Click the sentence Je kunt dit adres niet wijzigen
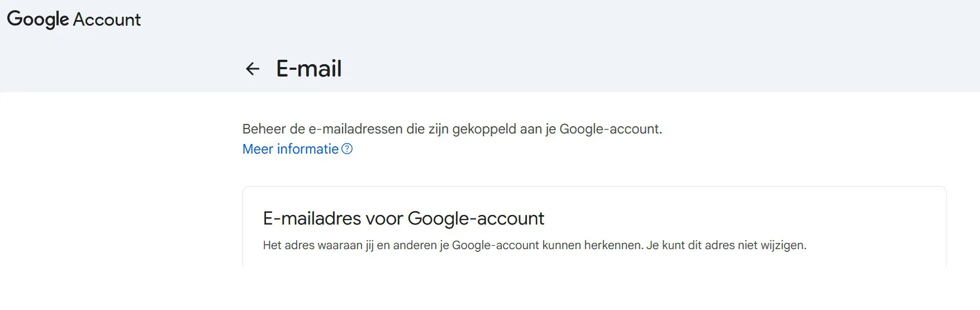The image size is (980, 310). click(x=726, y=245)
